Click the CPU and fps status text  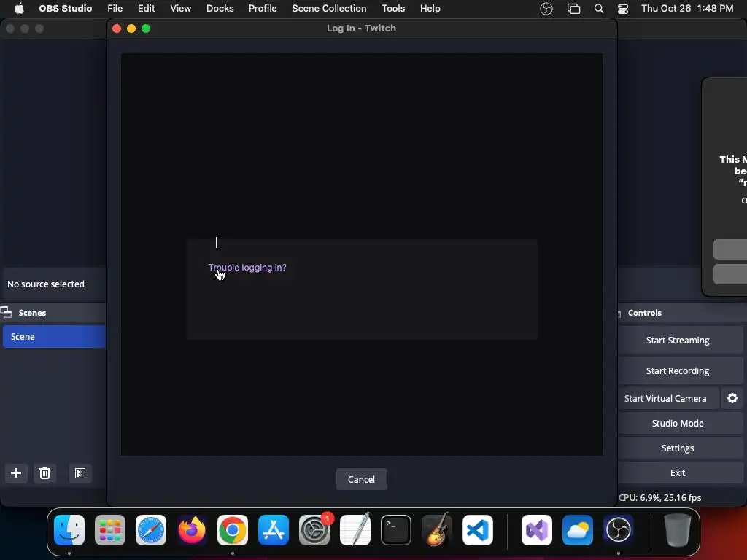coord(659,497)
